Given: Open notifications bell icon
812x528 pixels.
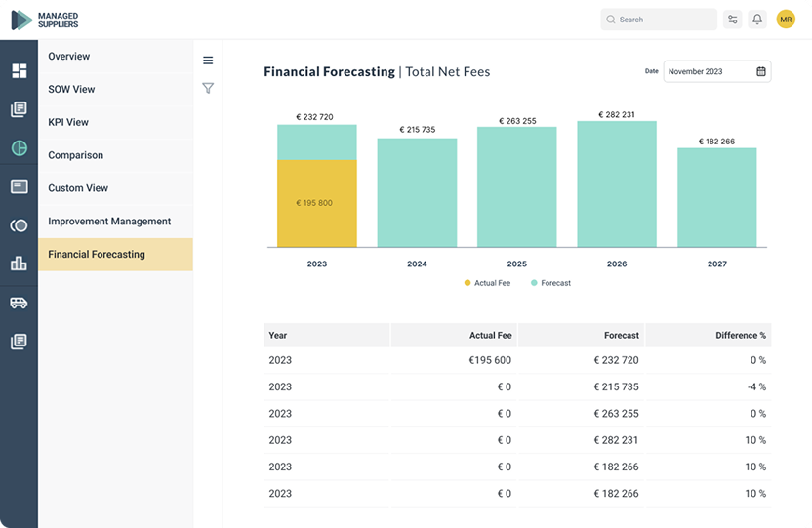Looking at the screenshot, I should point(757,20).
